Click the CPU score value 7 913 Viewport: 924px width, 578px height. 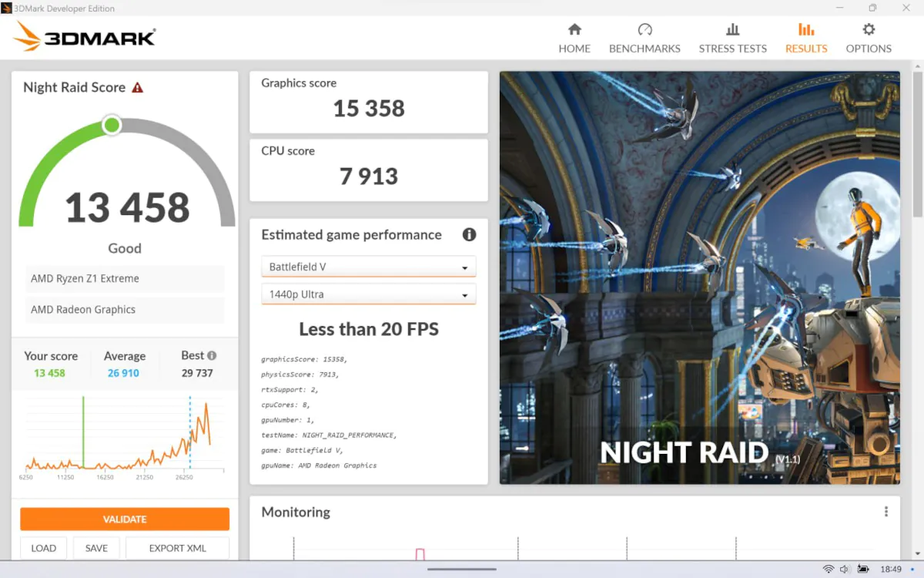(369, 176)
